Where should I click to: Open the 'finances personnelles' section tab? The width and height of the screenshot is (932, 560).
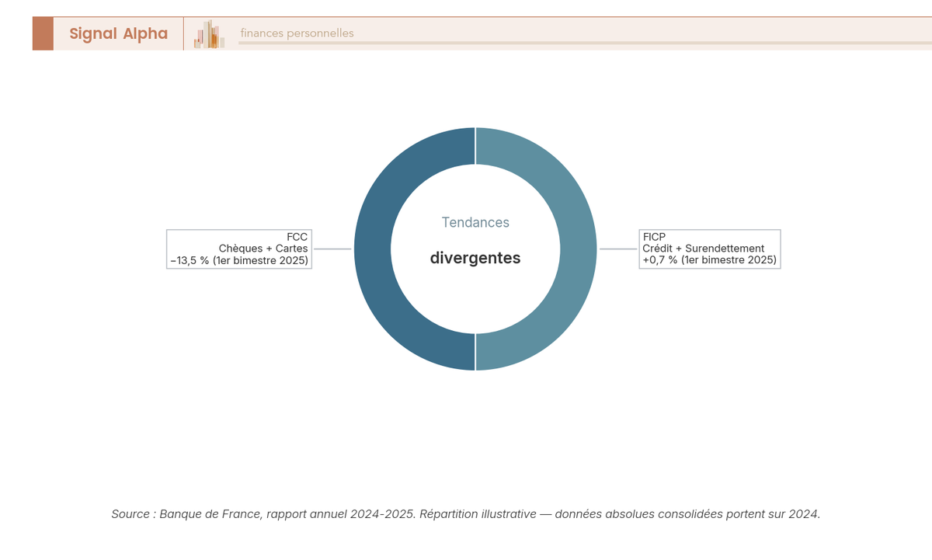click(x=297, y=33)
